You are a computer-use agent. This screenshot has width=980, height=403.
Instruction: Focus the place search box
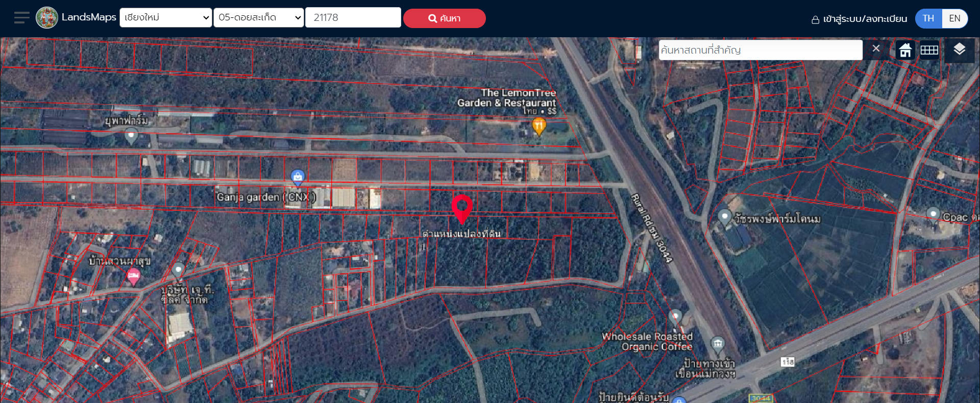tap(760, 50)
